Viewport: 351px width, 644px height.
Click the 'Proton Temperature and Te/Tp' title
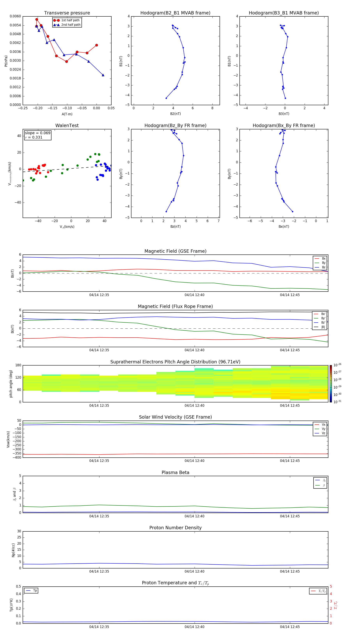click(175, 583)
